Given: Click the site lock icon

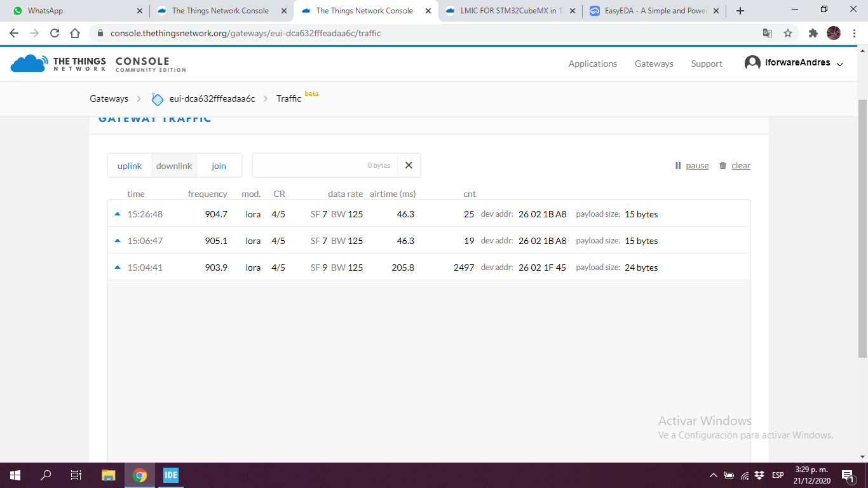Looking at the screenshot, I should coord(100,33).
